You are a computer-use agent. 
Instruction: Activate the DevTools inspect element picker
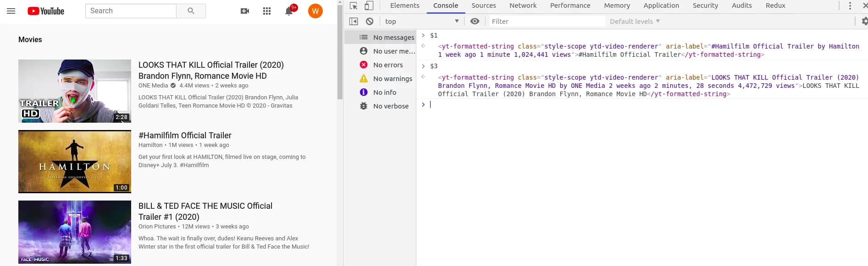click(x=354, y=6)
